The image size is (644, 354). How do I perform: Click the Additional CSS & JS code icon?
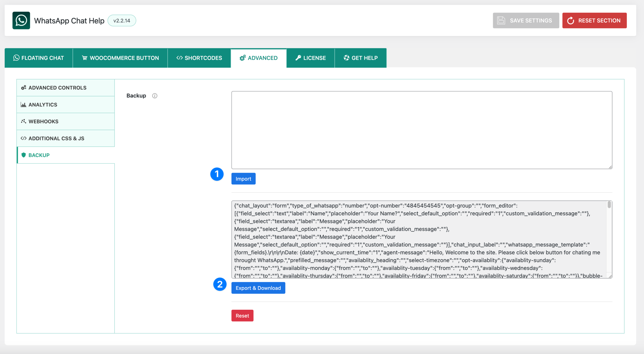[x=23, y=138]
